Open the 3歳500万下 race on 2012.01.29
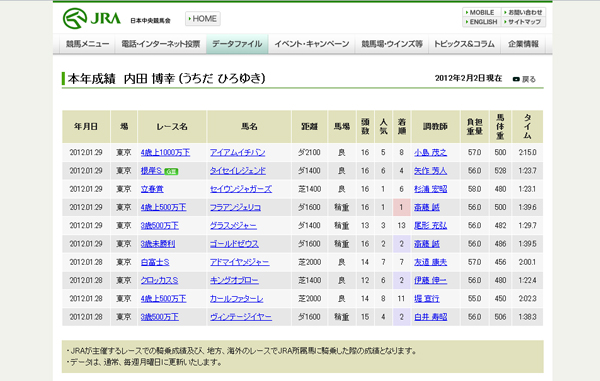600x381 pixels. (160, 226)
